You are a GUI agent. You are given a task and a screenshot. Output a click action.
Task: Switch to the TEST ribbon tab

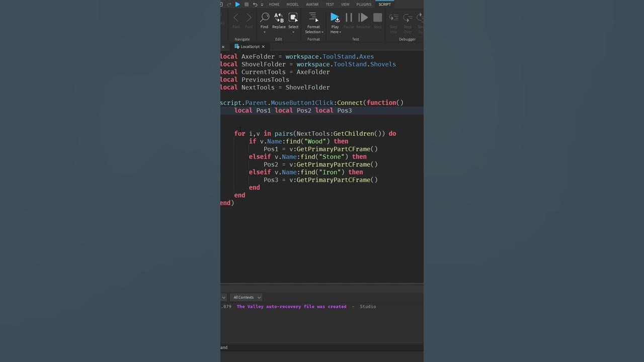330,5
